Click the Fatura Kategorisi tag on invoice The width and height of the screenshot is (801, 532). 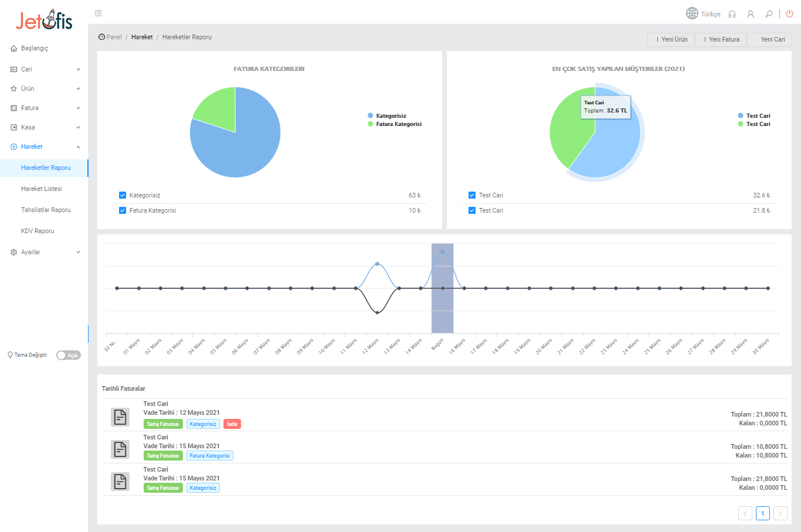pyautogui.click(x=210, y=455)
